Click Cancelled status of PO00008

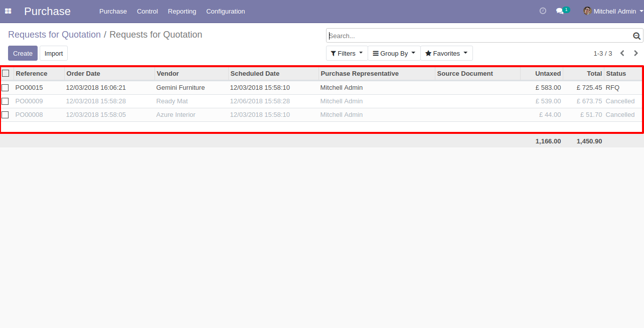point(620,115)
